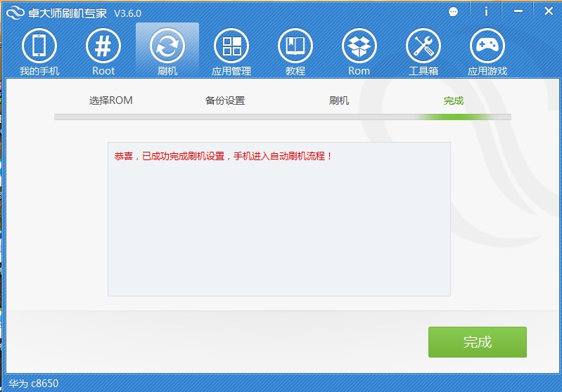Click the Rom box icon

click(x=359, y=46)
